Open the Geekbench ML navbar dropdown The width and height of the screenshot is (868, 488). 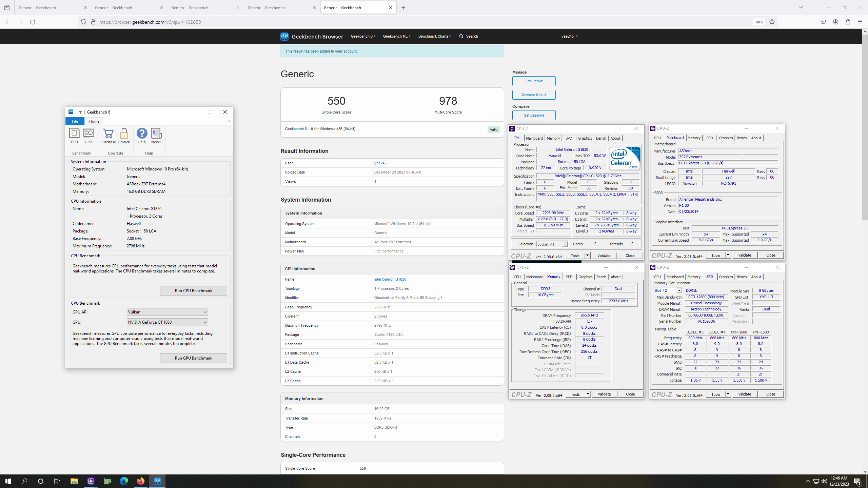point(397,36)
